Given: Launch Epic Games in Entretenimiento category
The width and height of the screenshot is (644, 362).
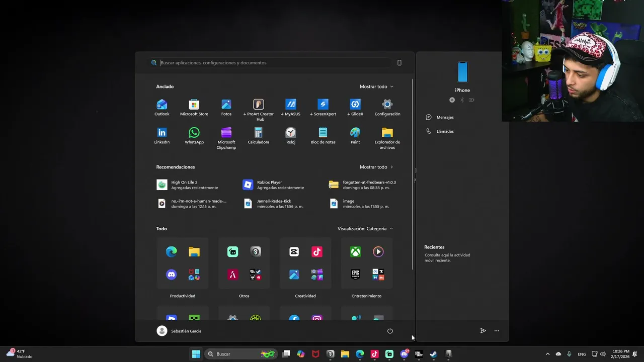Looking at the screenshot, I should (x=356, y=275).
